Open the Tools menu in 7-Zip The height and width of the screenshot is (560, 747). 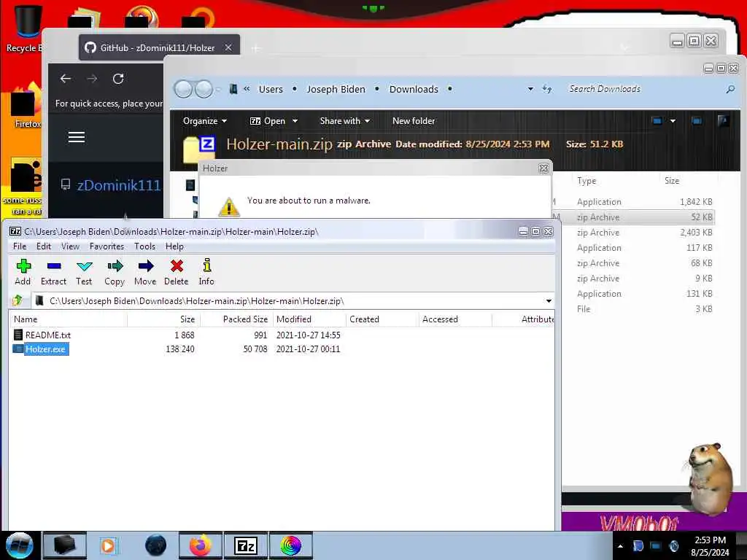tap(144, 246)
